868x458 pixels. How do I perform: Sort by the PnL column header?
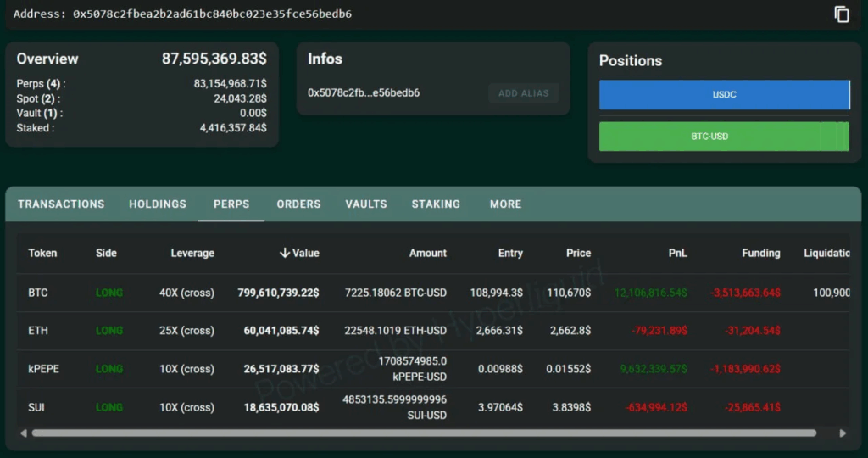pos(677,253)
